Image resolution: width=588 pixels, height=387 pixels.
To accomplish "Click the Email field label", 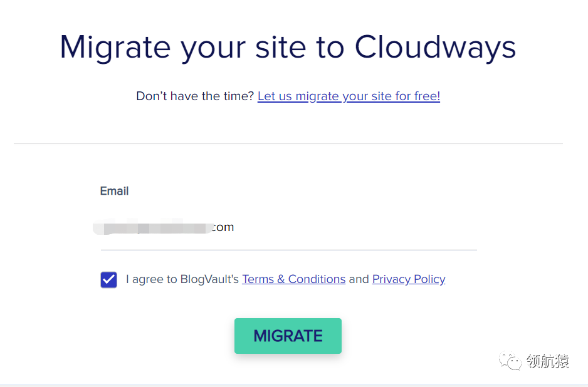I will 114,191.
